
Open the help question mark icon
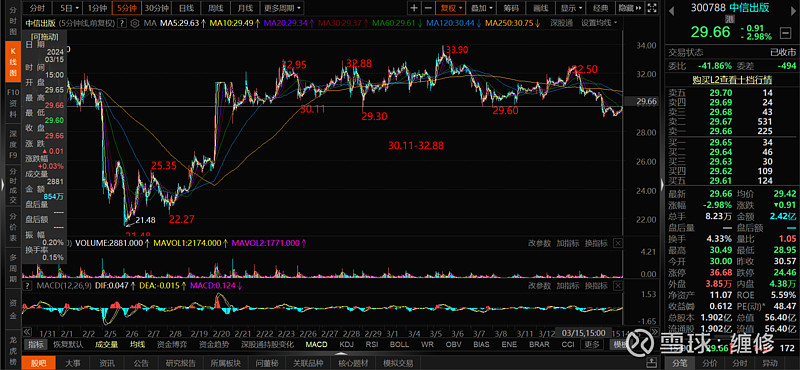[x=122, y=23]
